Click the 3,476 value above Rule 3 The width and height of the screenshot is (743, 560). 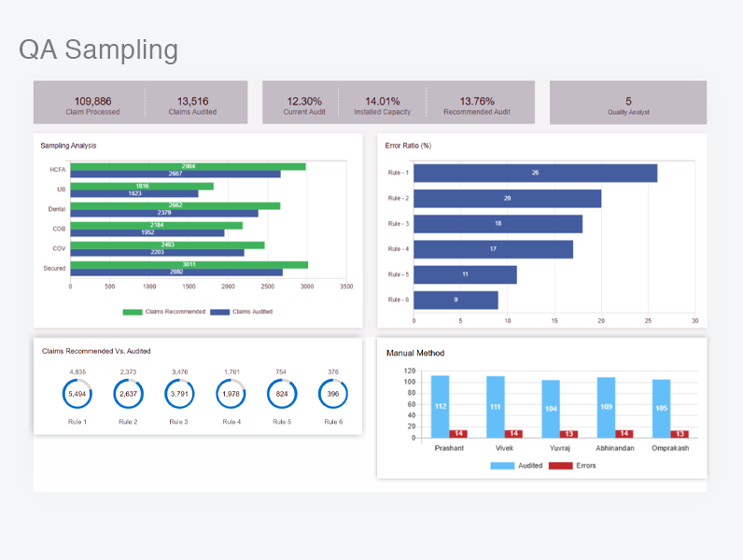(179, 371)
